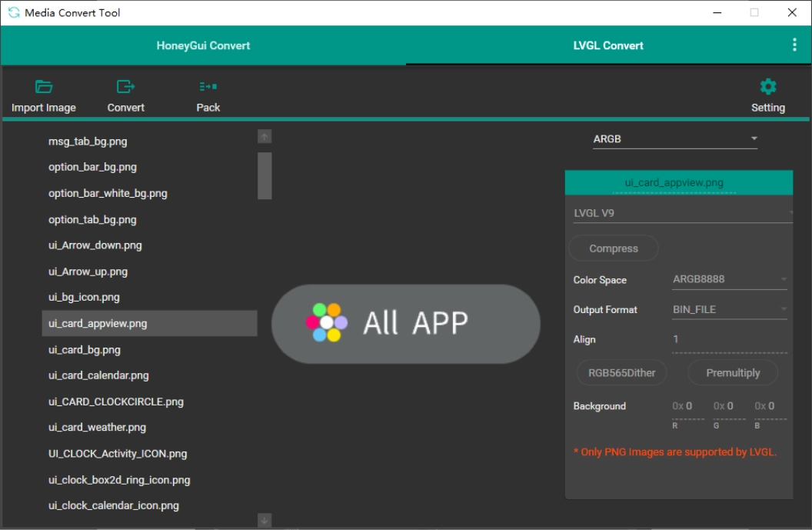Close the Media Convert Tool window
Viewport: 812px width, 530px height.
(792, 12)
